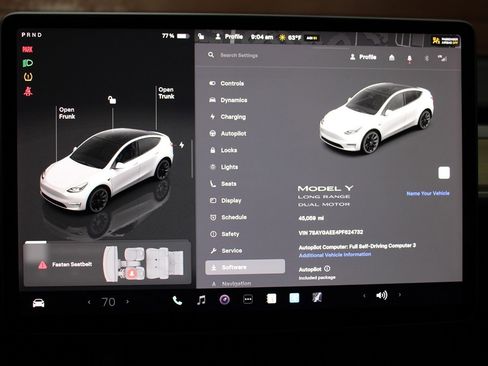The image size is (488, 366).
Task: Raise volume with right arrow
Action: [x=400, y=295]
